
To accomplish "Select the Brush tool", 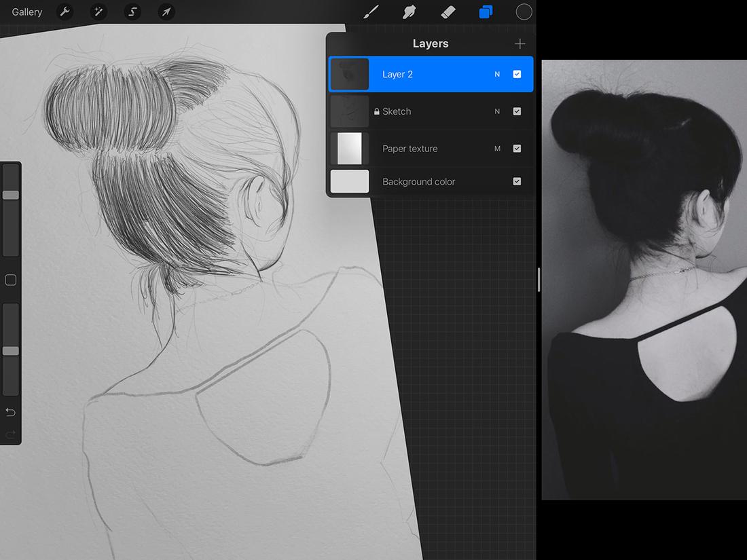I will coord(371,12).
